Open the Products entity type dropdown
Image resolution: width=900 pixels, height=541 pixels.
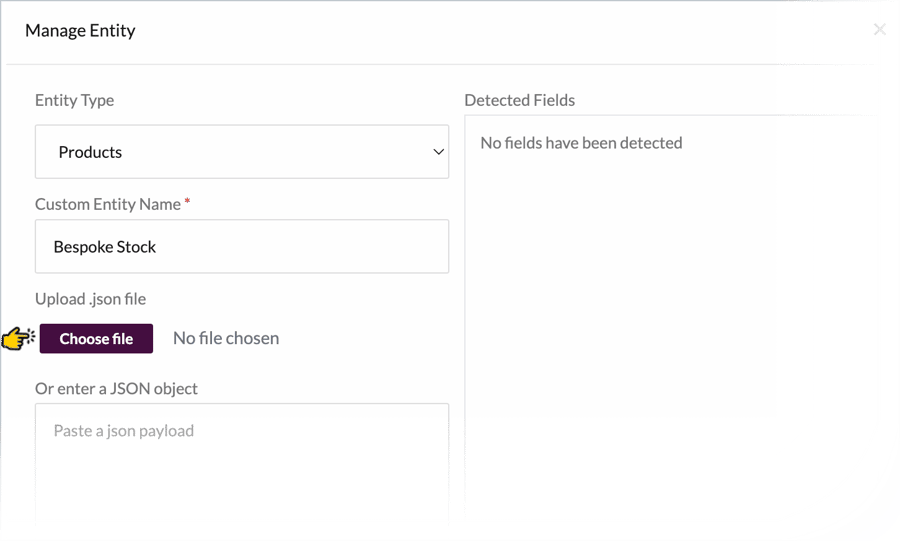click(242, 151)
